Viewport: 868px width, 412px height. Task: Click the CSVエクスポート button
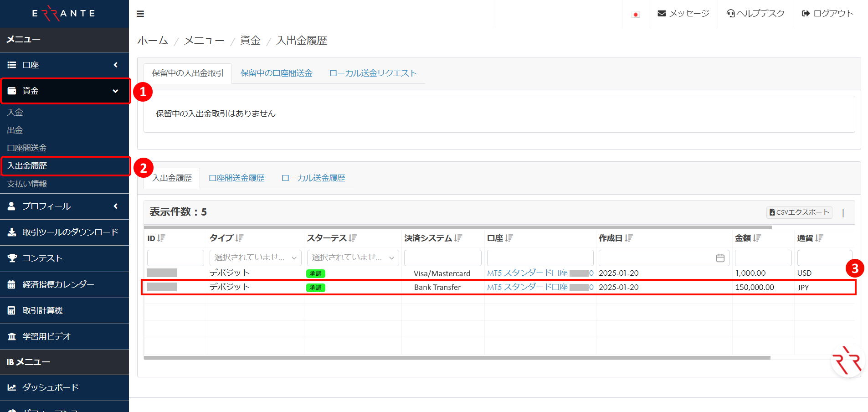pyautogui.click(x=799, y=212)
